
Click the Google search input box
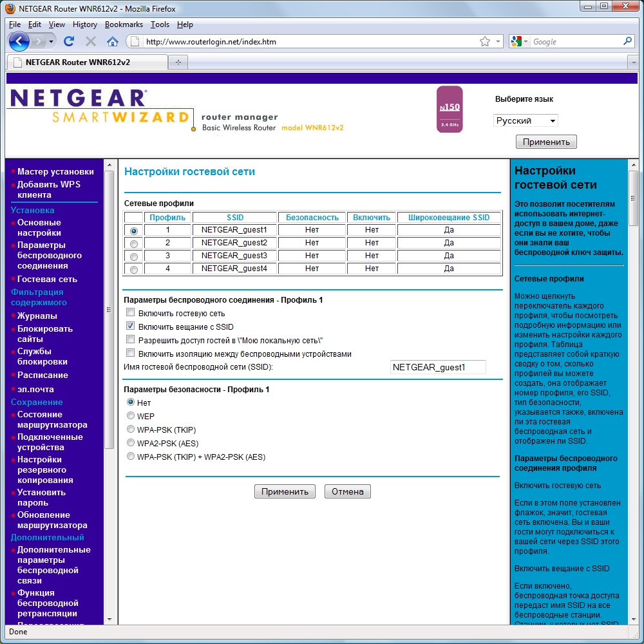576,41
